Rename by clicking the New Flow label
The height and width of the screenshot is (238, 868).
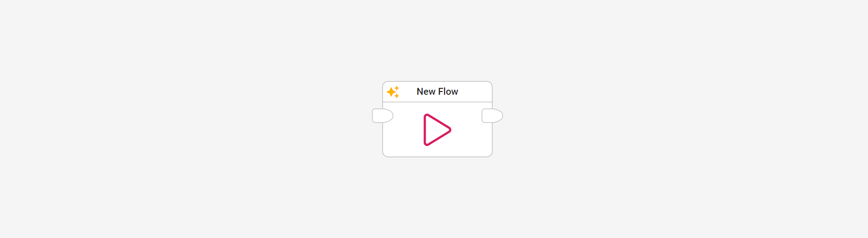437,92
